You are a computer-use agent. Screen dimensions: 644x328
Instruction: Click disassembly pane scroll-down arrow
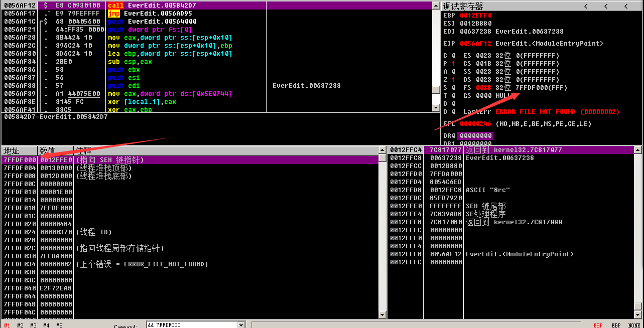point(437,108)
